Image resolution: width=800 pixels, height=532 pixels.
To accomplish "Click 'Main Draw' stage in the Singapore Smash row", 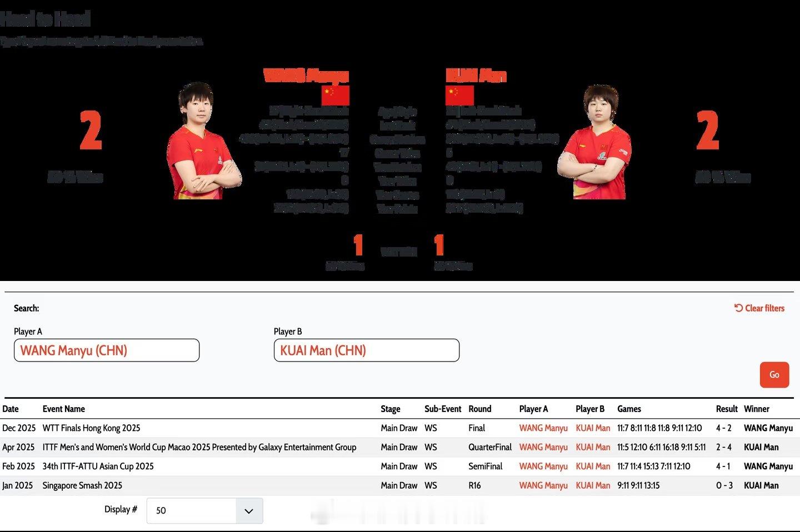I will coord(399,485).
